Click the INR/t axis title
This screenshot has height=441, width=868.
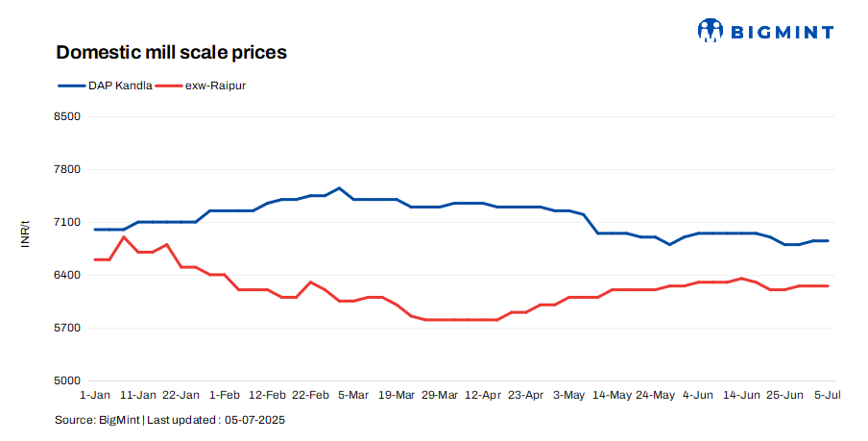[x=25, y=234]
